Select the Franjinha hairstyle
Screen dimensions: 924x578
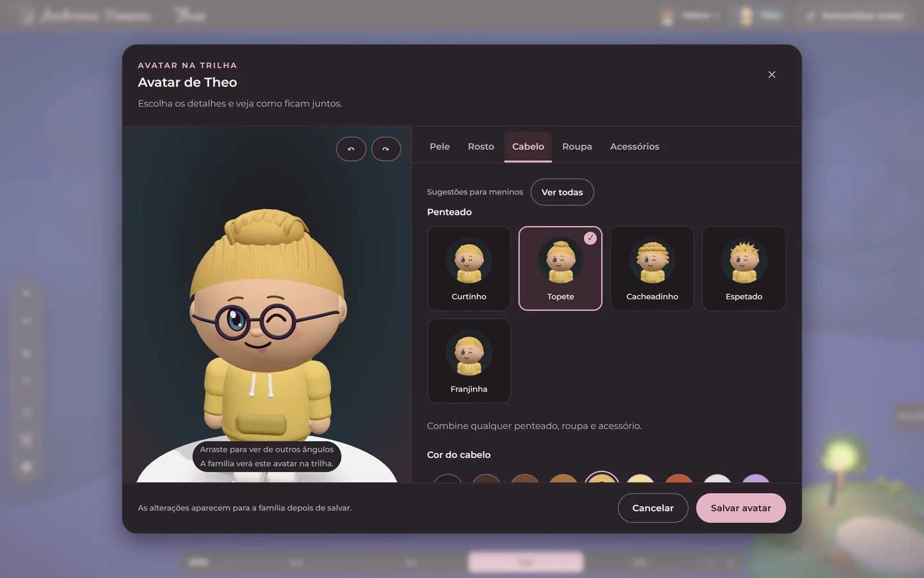pyautogui.click(x=469, y=361)
